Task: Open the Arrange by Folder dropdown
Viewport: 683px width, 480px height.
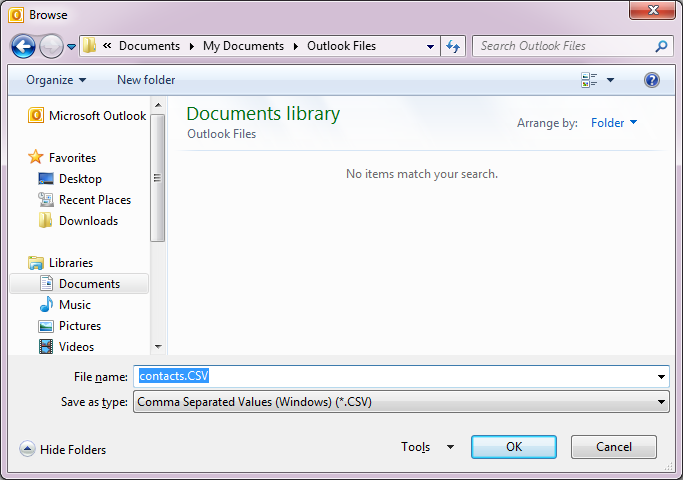Action: [614, 123]
